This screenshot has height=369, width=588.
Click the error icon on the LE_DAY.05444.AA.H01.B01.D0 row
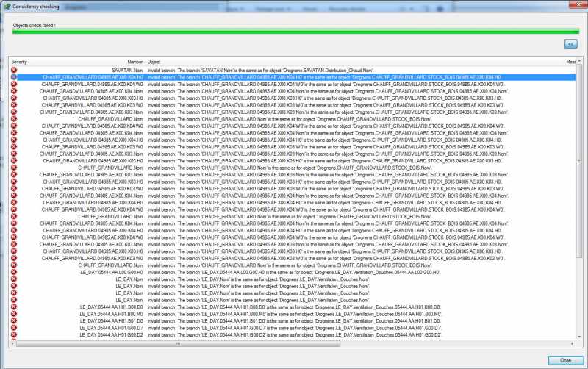pyautogui.click(x=14, y=321)
